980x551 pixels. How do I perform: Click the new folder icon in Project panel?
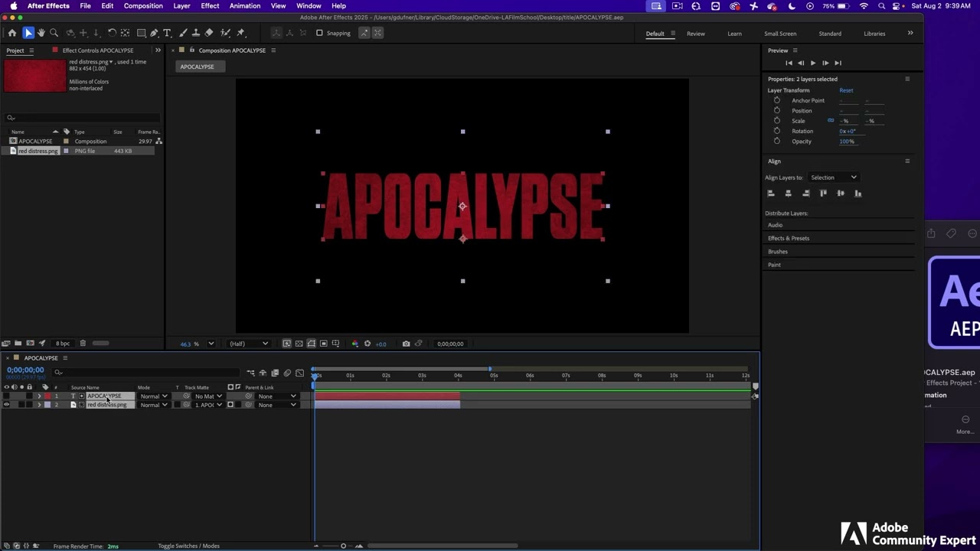coord(18,343)
